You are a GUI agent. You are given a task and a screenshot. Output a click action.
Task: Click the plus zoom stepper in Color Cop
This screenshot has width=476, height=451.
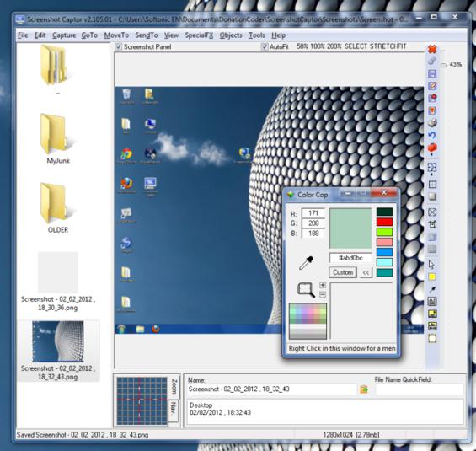(x=323, y=285)
